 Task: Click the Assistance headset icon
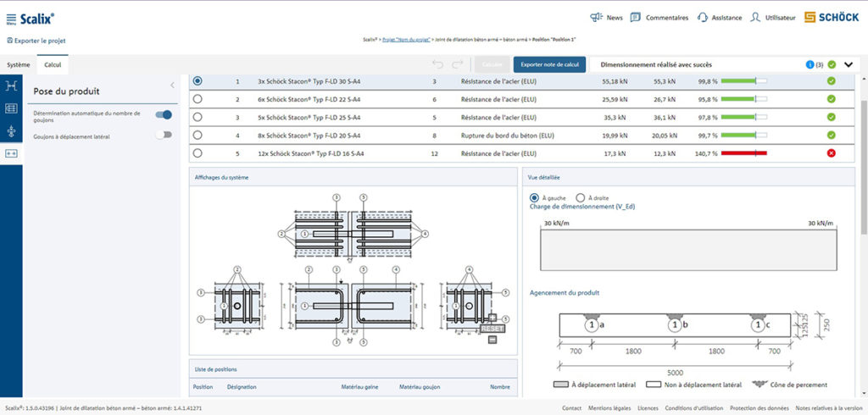tap(703, 18)
